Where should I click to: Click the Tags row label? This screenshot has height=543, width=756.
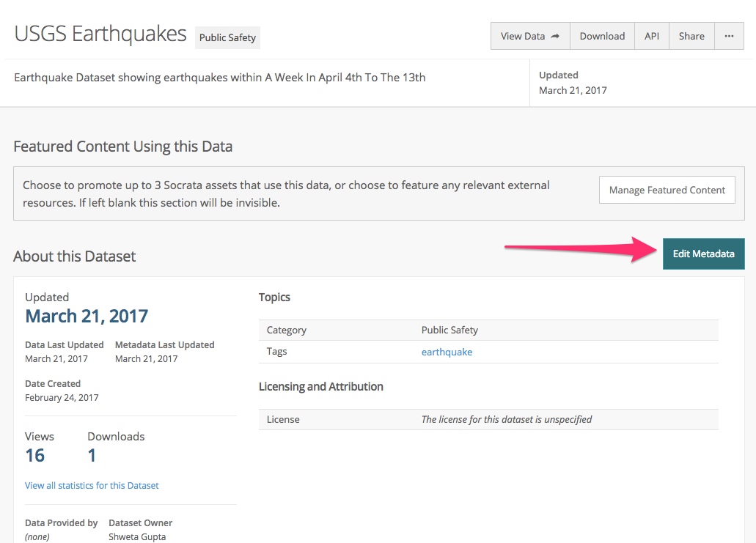point(276,352)
